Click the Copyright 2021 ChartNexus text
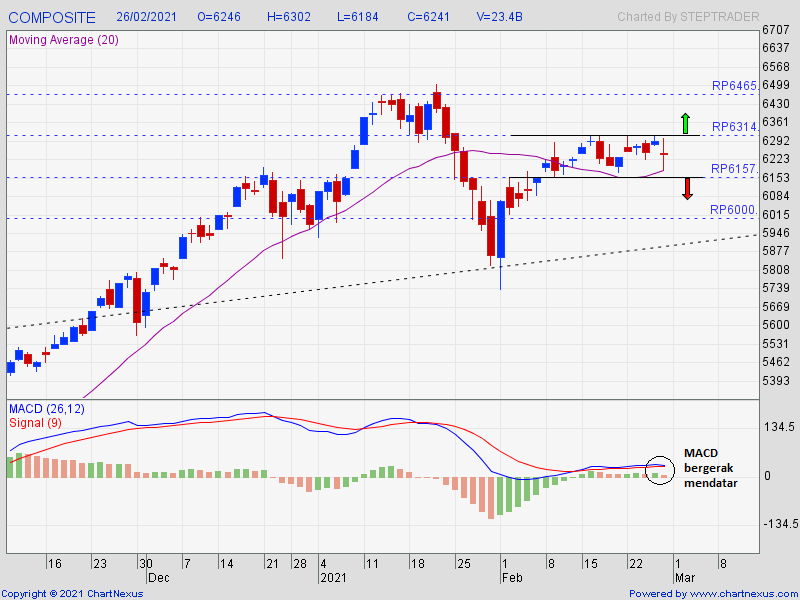This screenshot has width=800, height=600. (x=72, y=594)
